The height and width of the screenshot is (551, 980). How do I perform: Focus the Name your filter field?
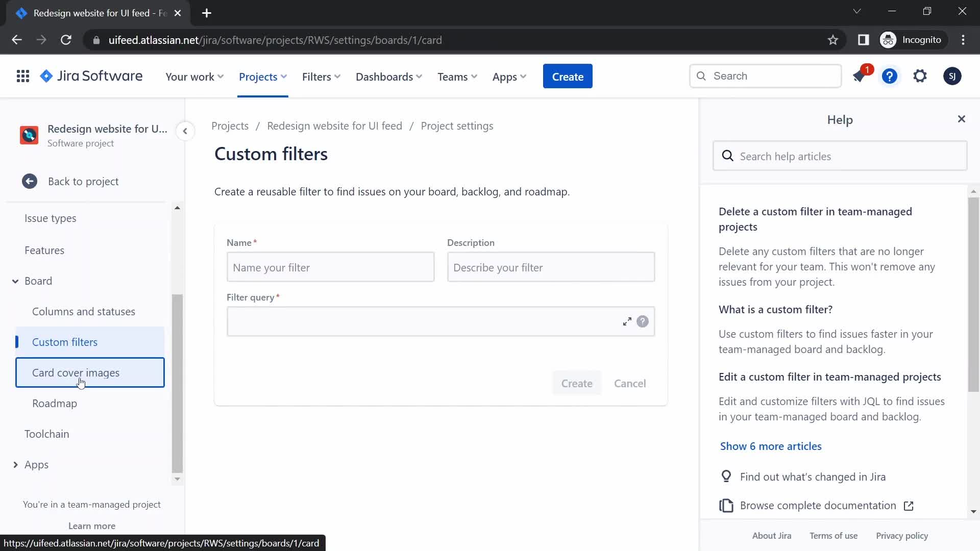(331, 267)
